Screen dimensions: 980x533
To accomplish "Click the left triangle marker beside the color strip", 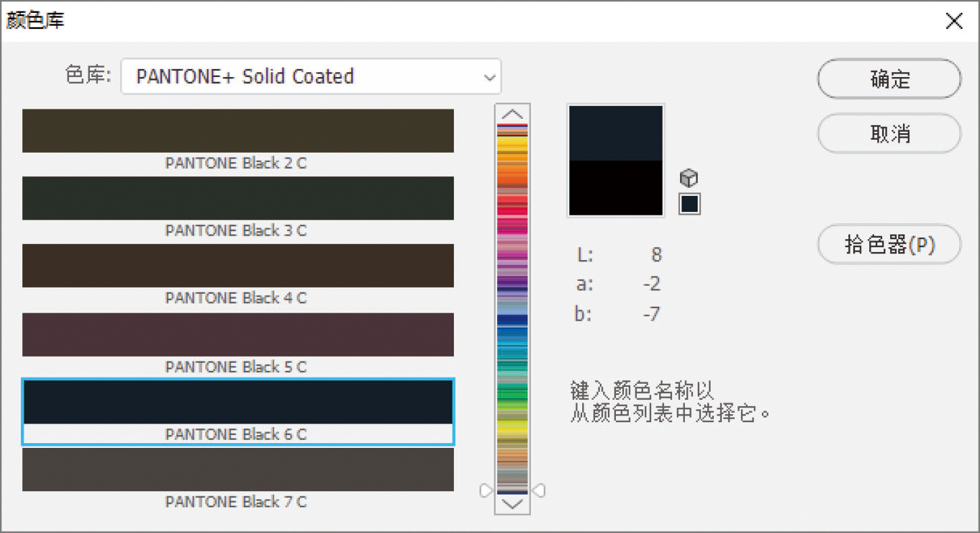I will (x=486, y=490).
